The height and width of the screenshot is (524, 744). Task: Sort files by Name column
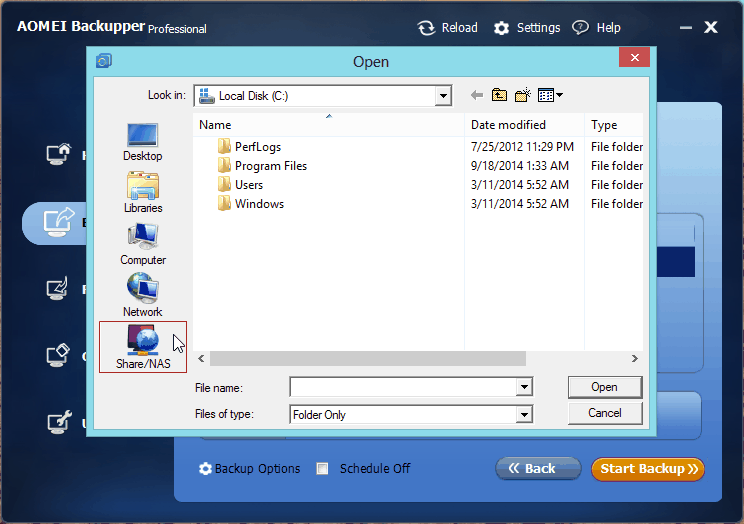click(328, 125)
